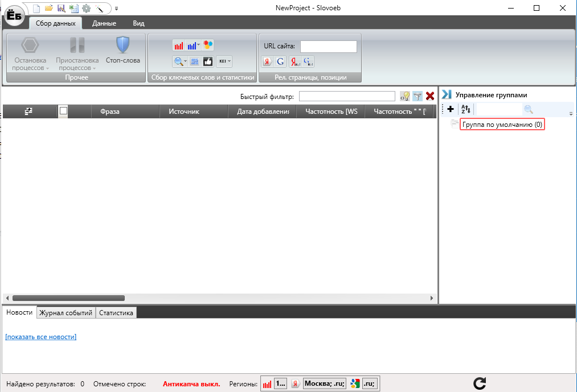Click the Yandex relevant pages icon
The image size is (577, 392).
[267, 61]
